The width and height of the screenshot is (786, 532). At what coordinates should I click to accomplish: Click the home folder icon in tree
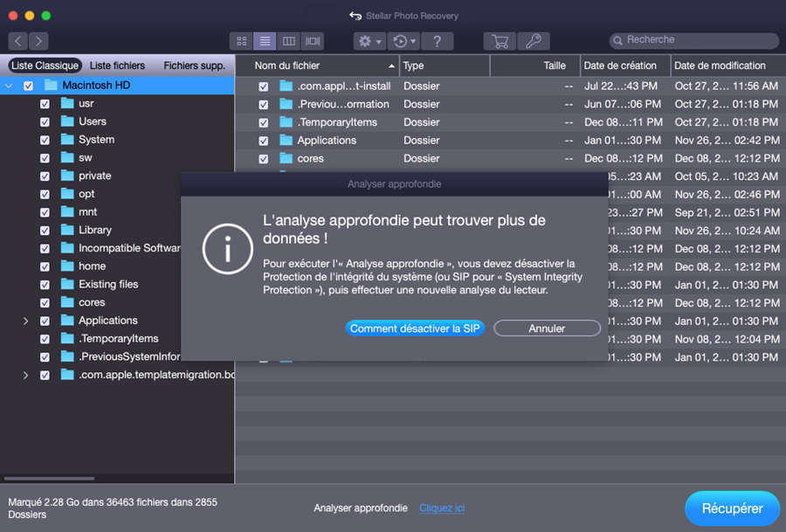pyautogui.click(x=67, y=266)
